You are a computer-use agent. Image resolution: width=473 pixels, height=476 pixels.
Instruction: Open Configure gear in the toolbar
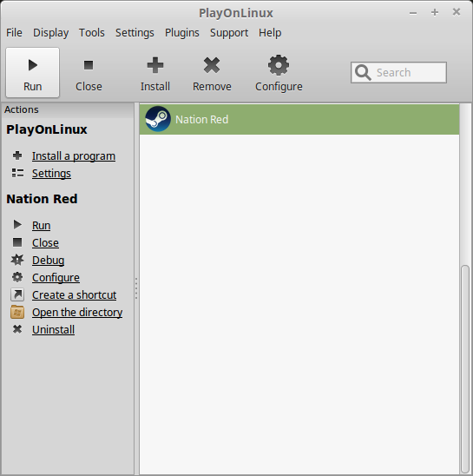click(279, 65)
